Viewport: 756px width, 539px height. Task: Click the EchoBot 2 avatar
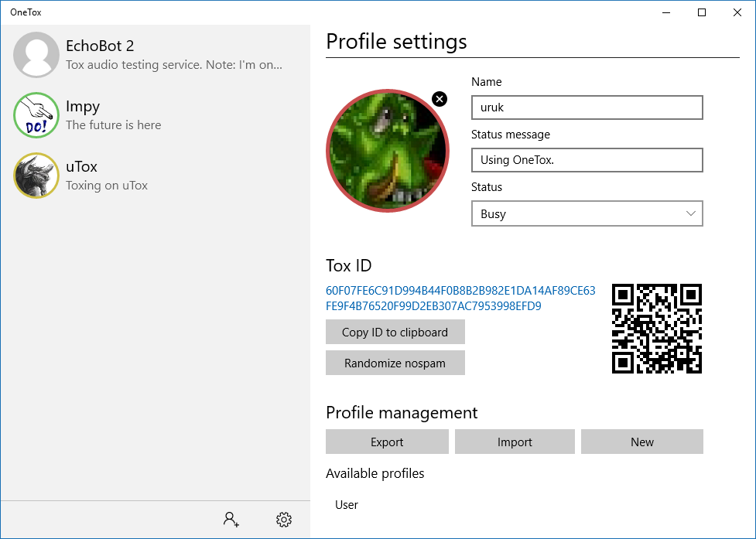pos(36,55)
